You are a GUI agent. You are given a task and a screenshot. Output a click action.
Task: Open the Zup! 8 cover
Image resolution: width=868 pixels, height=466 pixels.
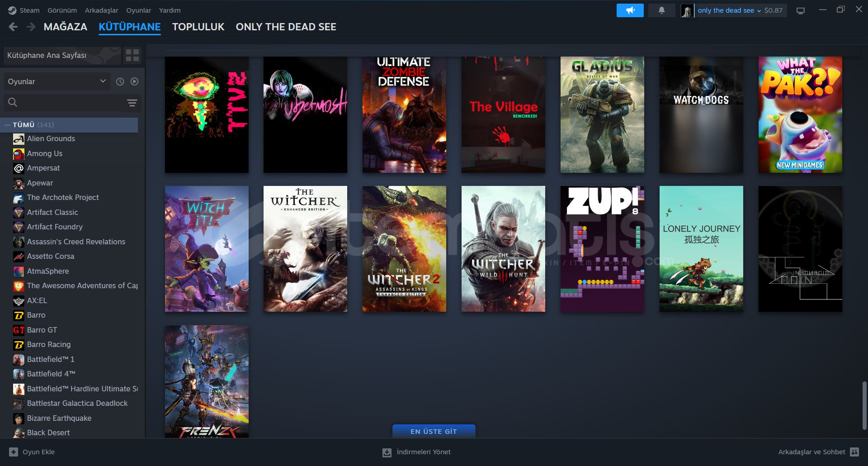click(x=602, y=248)
